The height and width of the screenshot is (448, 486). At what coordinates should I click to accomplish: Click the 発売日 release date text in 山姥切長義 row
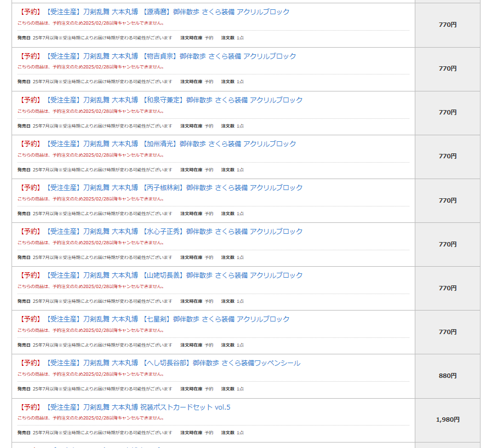(x=95, y=301)
